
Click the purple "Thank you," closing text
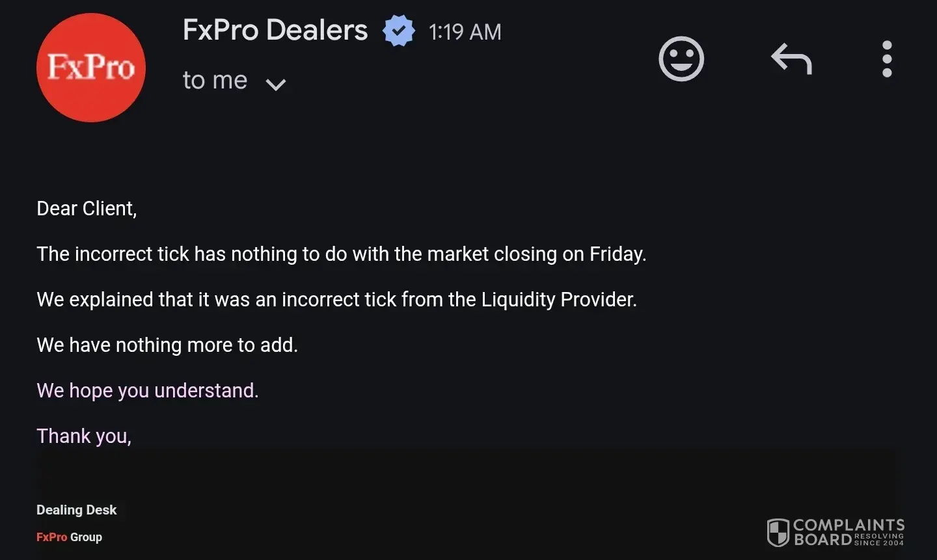84,436
